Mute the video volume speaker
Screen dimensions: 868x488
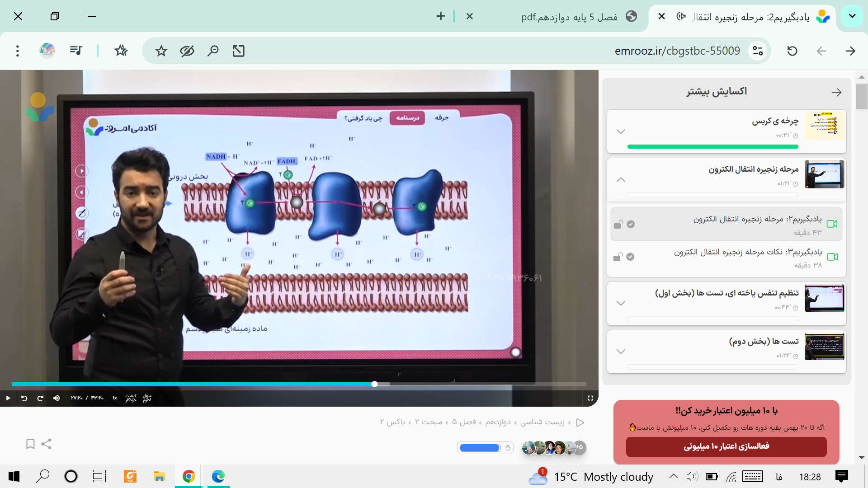coord(57,398)
